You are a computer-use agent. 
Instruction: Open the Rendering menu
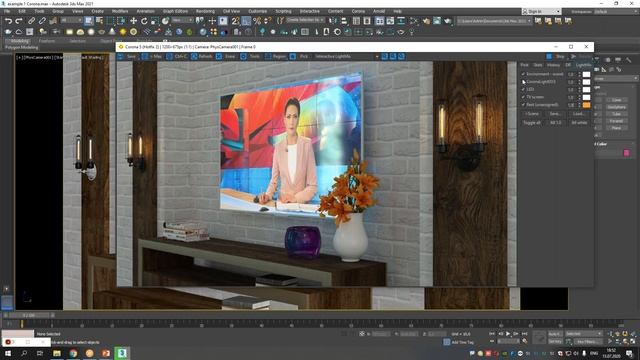coord(205,11)
